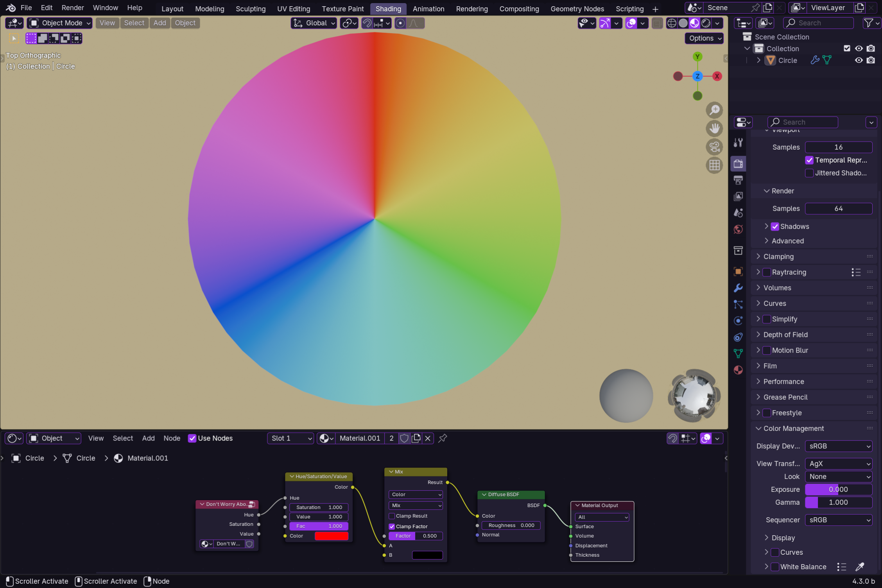Hide Circle object with eye icon
882x588 pixels.
click(x=859, y=60)
